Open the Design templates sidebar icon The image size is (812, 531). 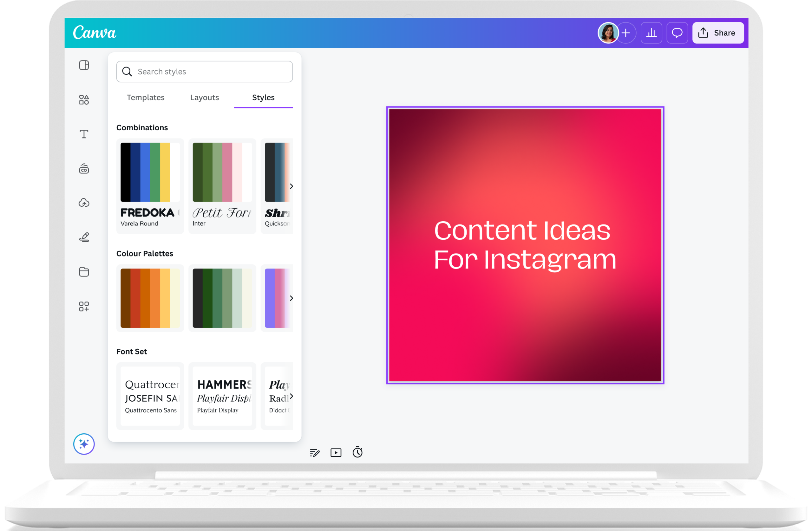(x=84, y=65)
